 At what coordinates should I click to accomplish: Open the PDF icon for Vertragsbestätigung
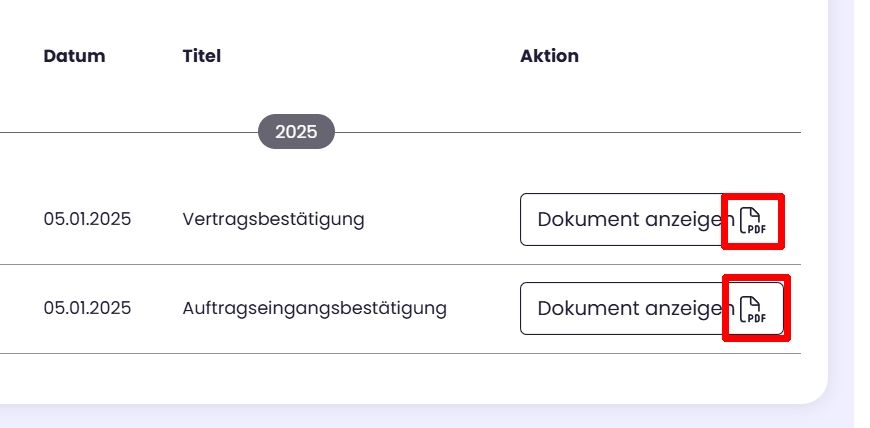click(x=752, y=220)
